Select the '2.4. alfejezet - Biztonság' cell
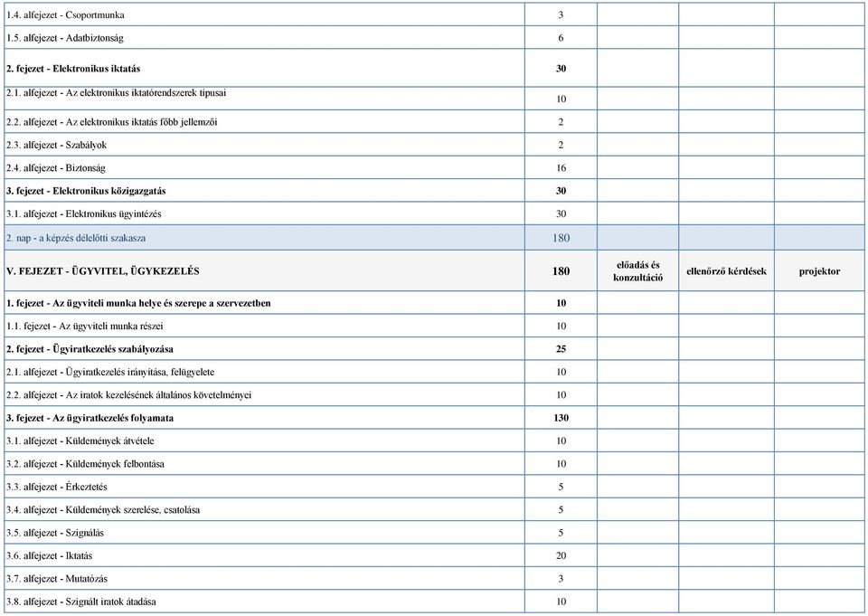This screenshot has width=868, height=616. point(265,168)
